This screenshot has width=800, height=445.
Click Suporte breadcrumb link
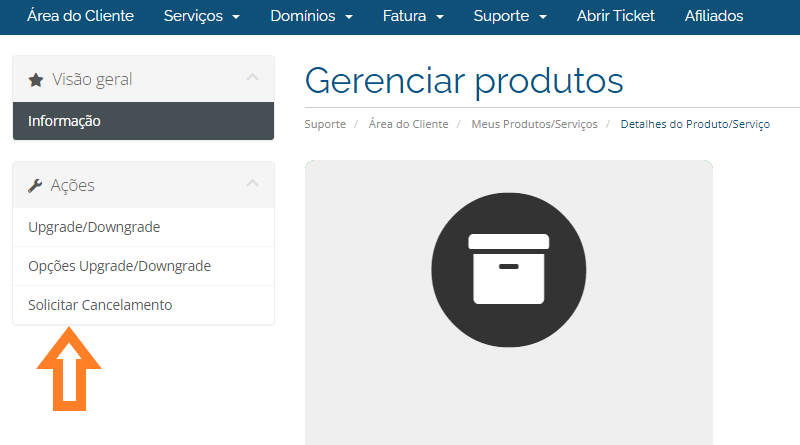[x=325, y=124]
